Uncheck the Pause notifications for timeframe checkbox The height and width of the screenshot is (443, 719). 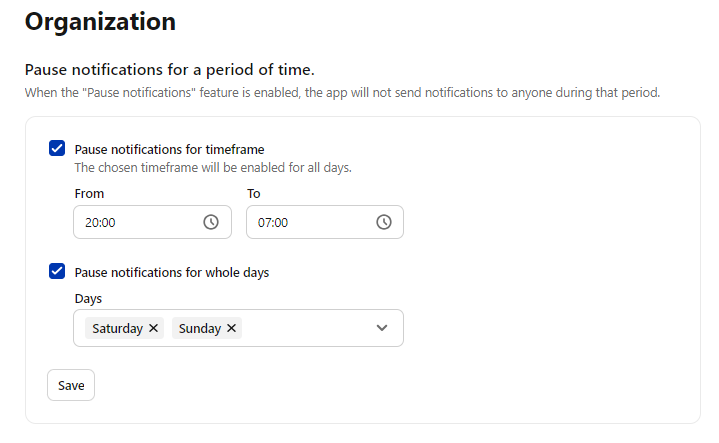coord(57,148)
